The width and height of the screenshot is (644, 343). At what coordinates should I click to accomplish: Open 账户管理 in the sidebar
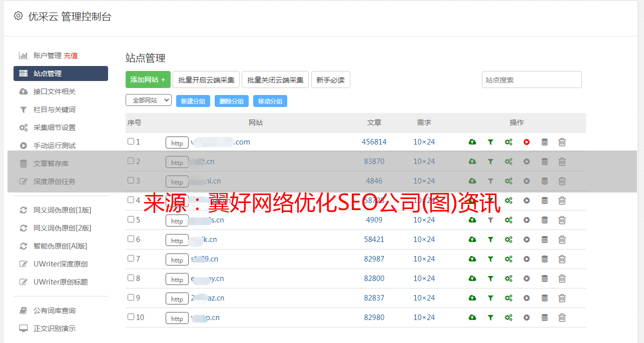tap(47, 55)
